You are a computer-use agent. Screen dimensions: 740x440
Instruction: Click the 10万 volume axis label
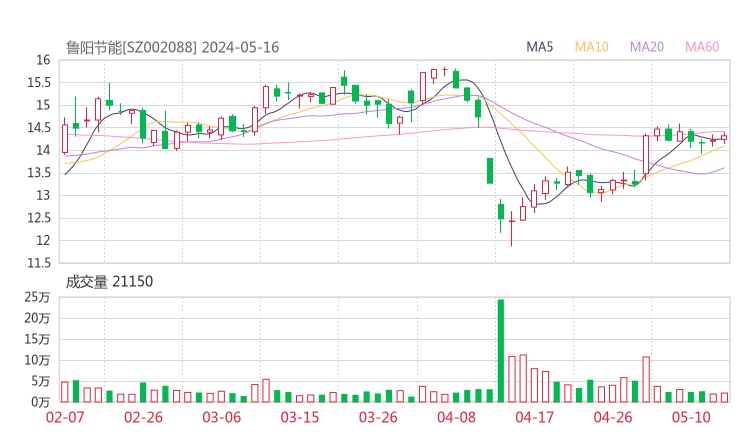click(37, 360)
